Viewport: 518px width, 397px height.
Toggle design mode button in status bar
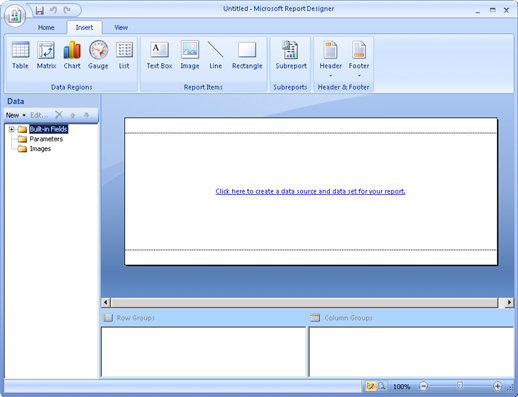click(x=370, y=386)
